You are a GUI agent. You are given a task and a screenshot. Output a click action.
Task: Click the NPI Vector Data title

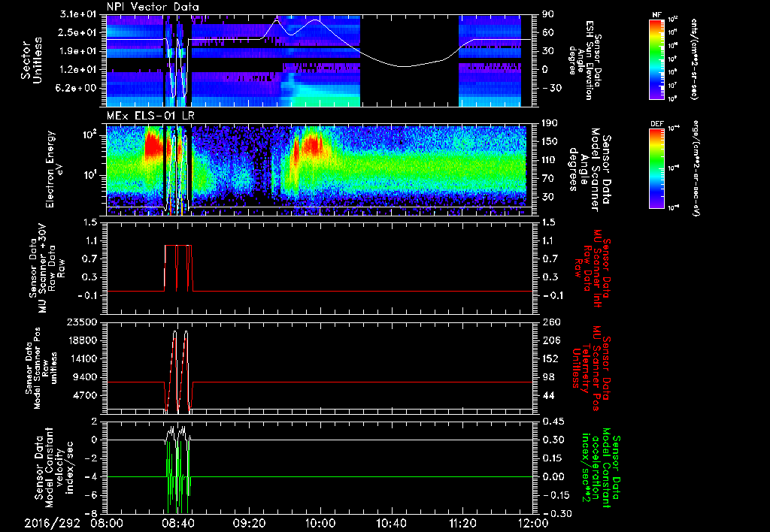pyautogui.click(x=153, y=7)
